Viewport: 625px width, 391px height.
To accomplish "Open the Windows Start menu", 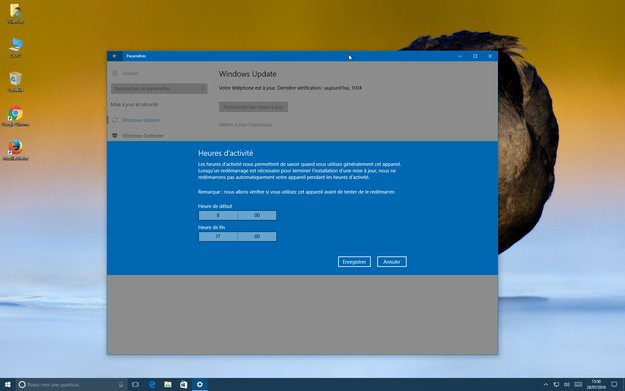I will [x=8, y=385].
